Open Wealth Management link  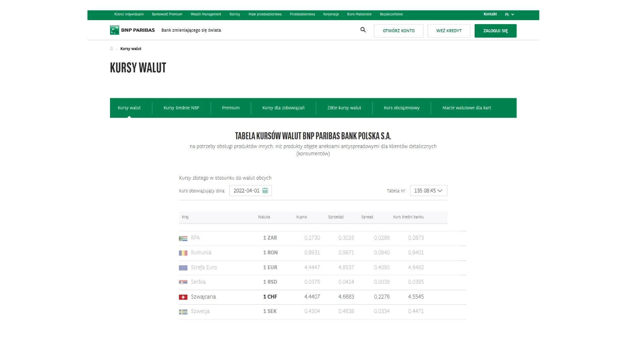click(x=206, y=14)
